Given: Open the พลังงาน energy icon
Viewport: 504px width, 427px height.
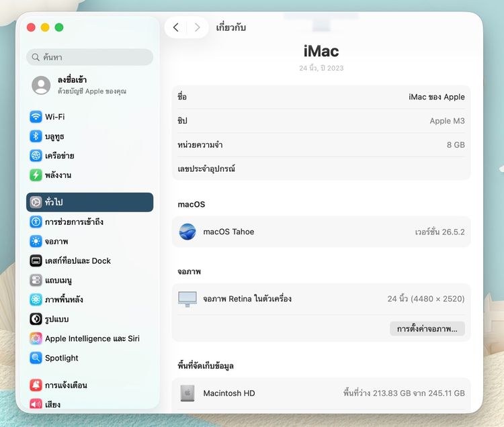Looking at the screenshot, I should [x=36, y=175].
